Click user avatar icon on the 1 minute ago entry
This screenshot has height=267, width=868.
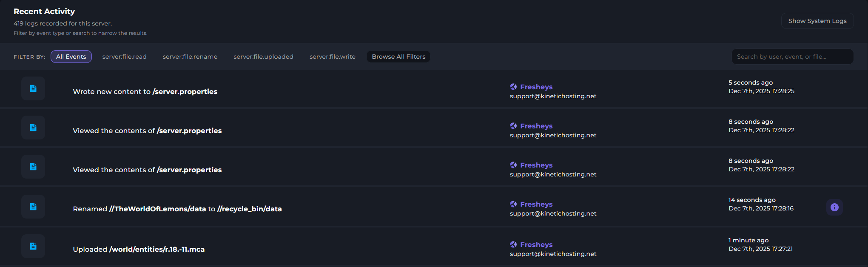coord(513,244)
